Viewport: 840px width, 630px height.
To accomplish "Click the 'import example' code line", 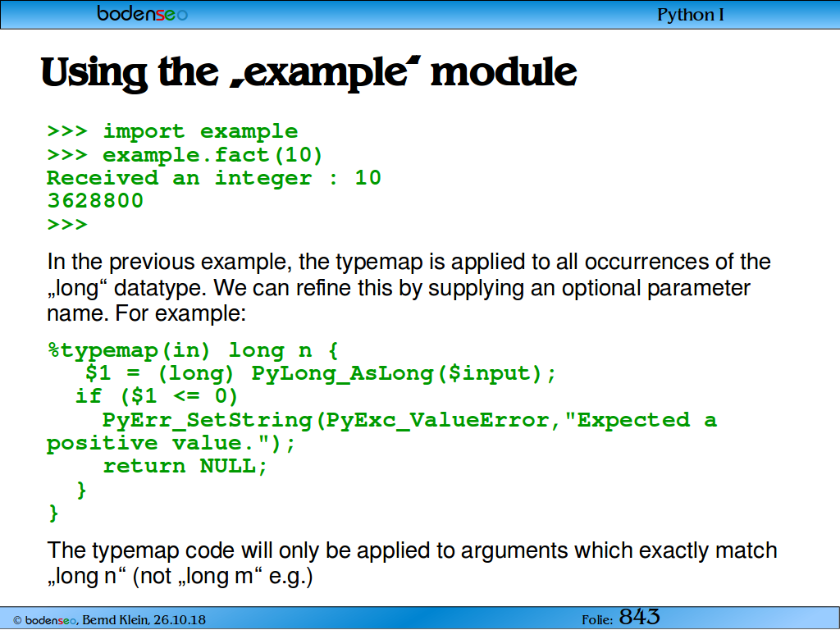I will pos(172,131).
